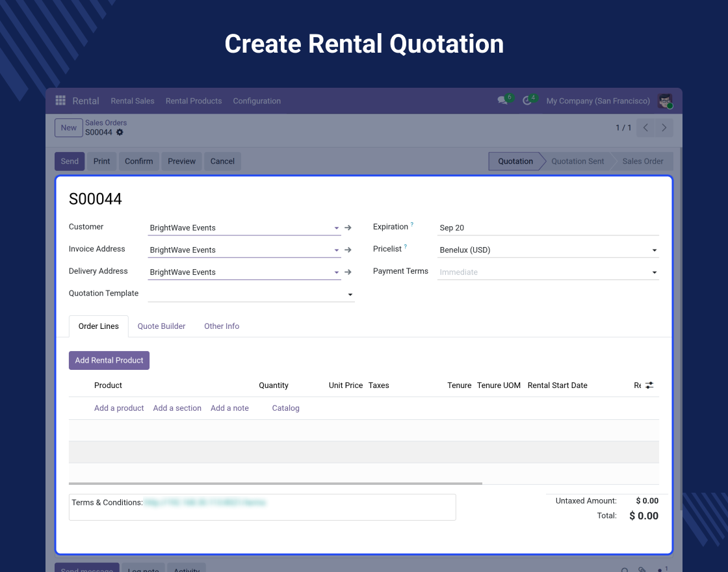The width and height of the screenshot is (728, 572).
Task: Open Delivery Address record via arrow
Action: click(x=348, y=272)
